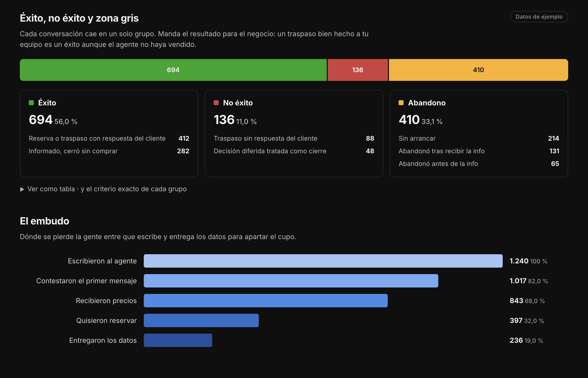Image resolution: width=588 pixels, height=378 pixels.
Task: Click the 'Recibieron precios' funnel bar
Action: 265,301
